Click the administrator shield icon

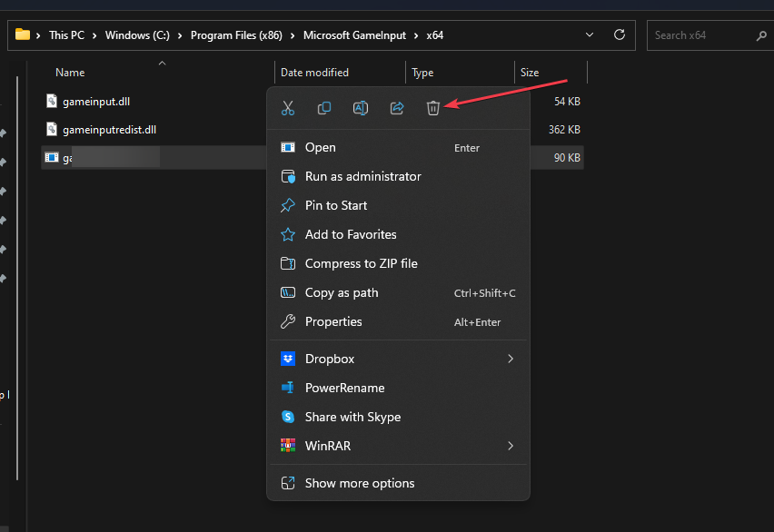tap(288, 176)
